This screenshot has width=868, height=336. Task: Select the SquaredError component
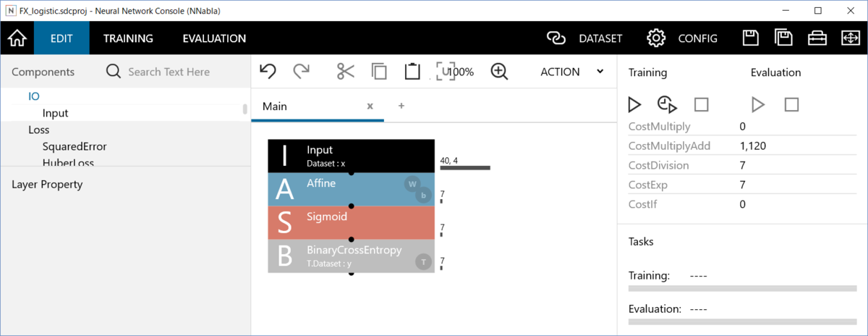pos(75,146)
